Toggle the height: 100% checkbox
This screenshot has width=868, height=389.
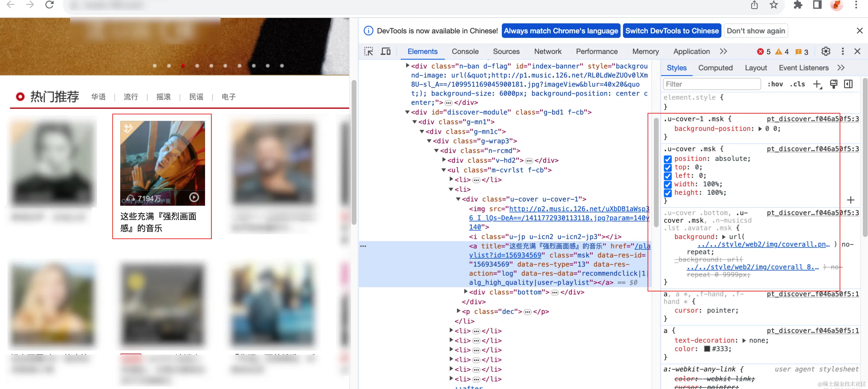[x=667, y=193]
